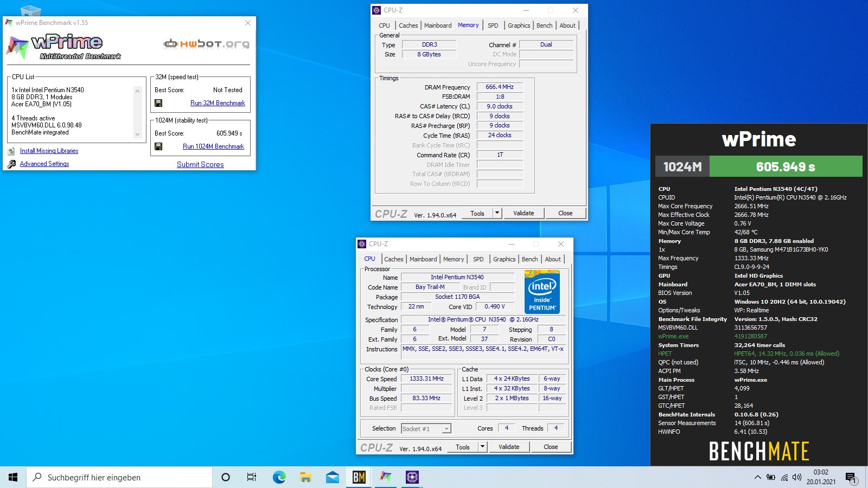Open the CPU tab in CPU-Z Memory window
Image resolution: width=868 pixels, height=488 pixels.
[x=384, y=25]
